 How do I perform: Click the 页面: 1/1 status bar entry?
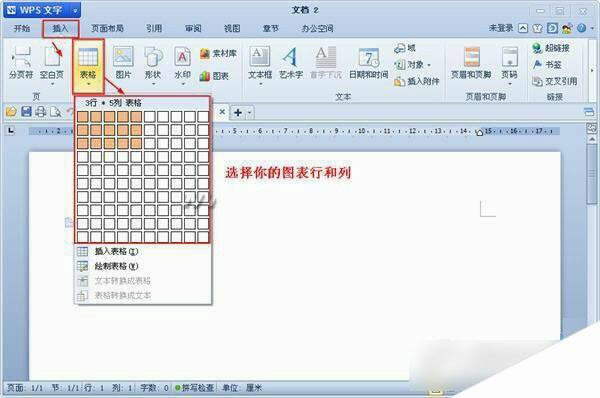[25, 388]
